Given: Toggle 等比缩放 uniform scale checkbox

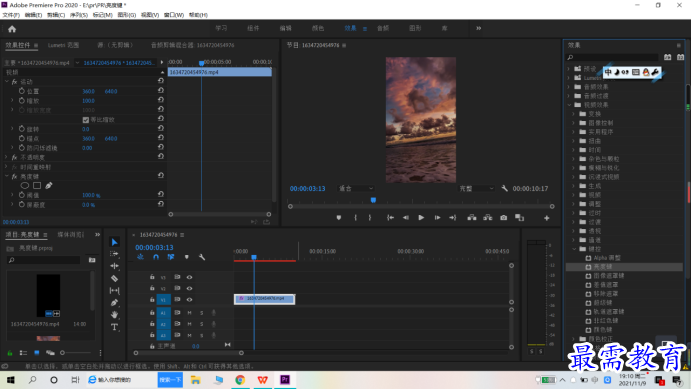Looking at the screenshot, I should click(x=86, y=120).
